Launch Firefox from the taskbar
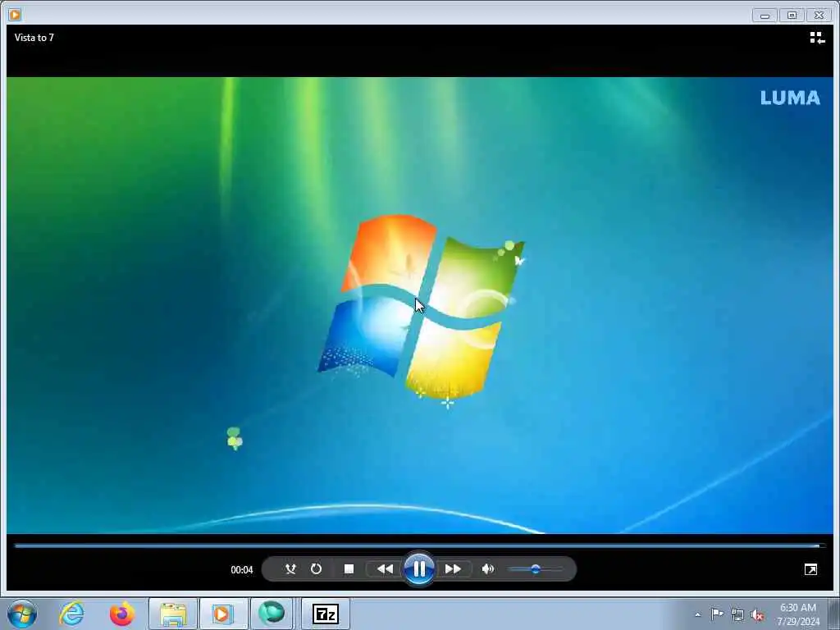The image size is (840, 630). [122, 614]
